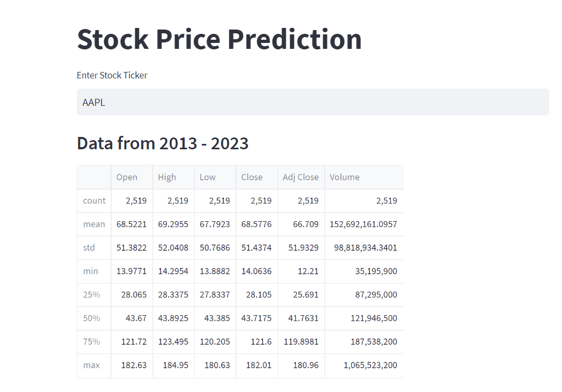Image resolution: width=562 pixels, height=392 pixels.
Task: Click the Adj Close column header
Action: [x=300, y=177]
